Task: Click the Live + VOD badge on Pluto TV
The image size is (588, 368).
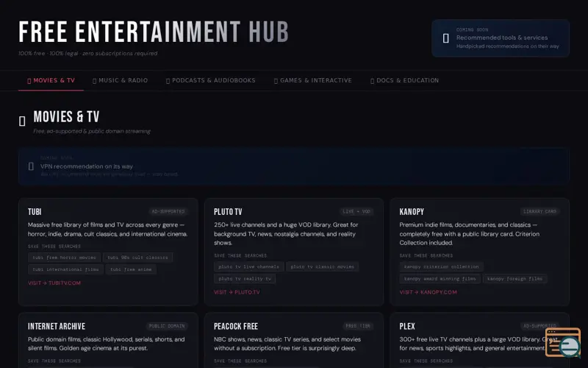Action: [356, 212]
